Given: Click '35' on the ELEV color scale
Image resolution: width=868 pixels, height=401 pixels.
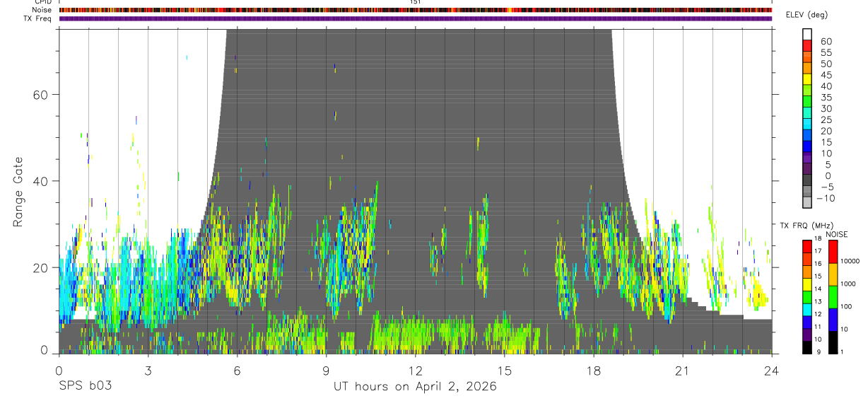Looking at the screenshot, I should tap(826, 98).
